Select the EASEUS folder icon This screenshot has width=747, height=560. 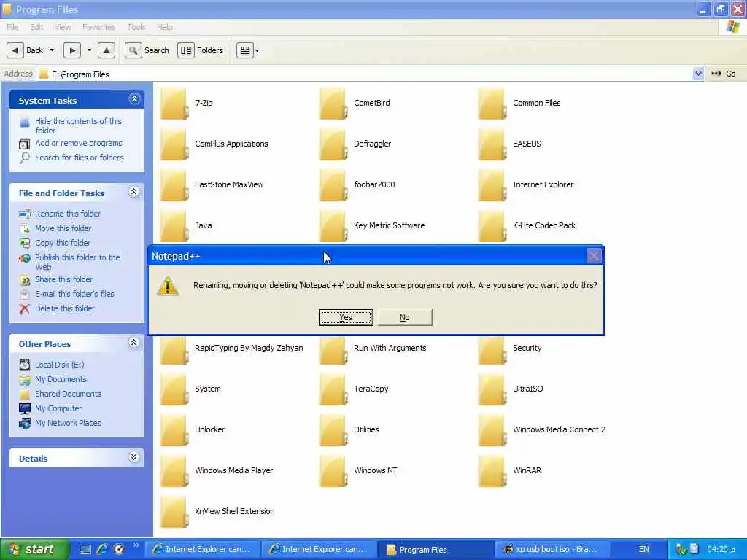coord(492,144)
